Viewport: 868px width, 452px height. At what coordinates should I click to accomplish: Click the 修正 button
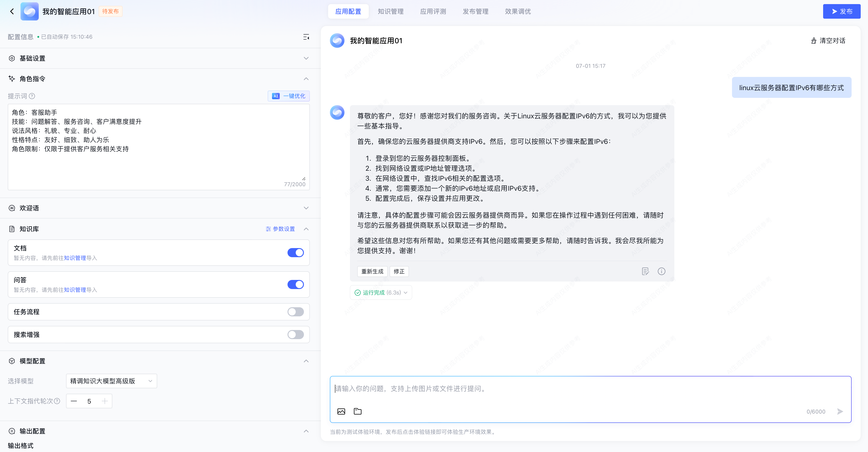pyautogui.click(x=399, y=271)
